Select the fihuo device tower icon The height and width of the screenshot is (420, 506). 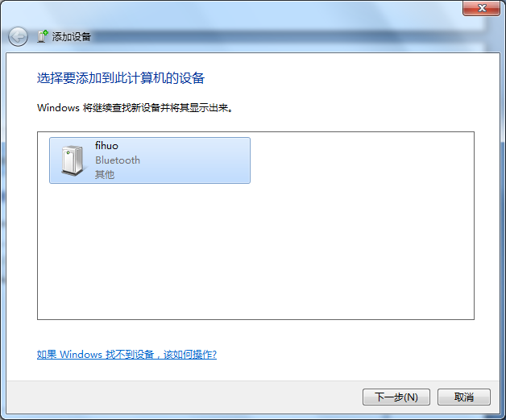pos(74,160)
